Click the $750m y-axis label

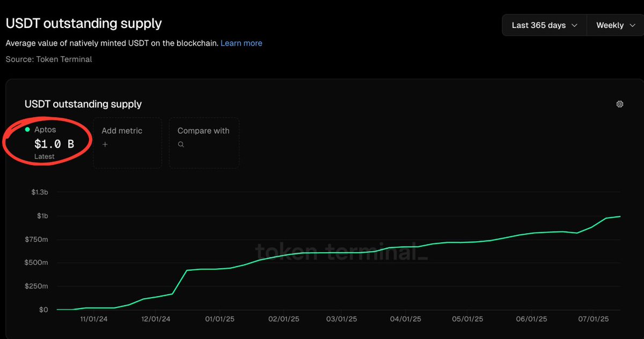click(x=37, y=239)
